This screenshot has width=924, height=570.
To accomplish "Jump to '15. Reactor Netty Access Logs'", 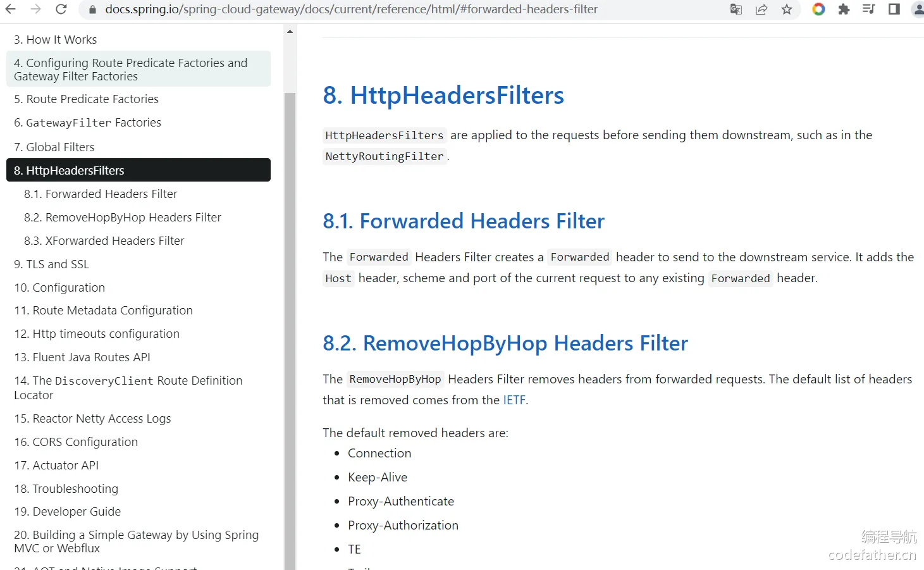I will coord(92,419).
